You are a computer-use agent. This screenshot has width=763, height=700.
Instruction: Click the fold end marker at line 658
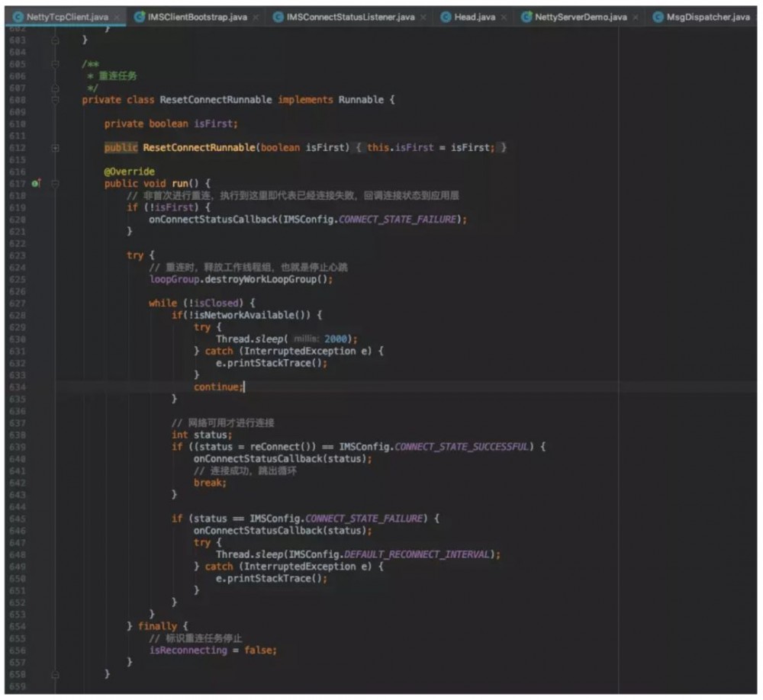pos(55,675)
